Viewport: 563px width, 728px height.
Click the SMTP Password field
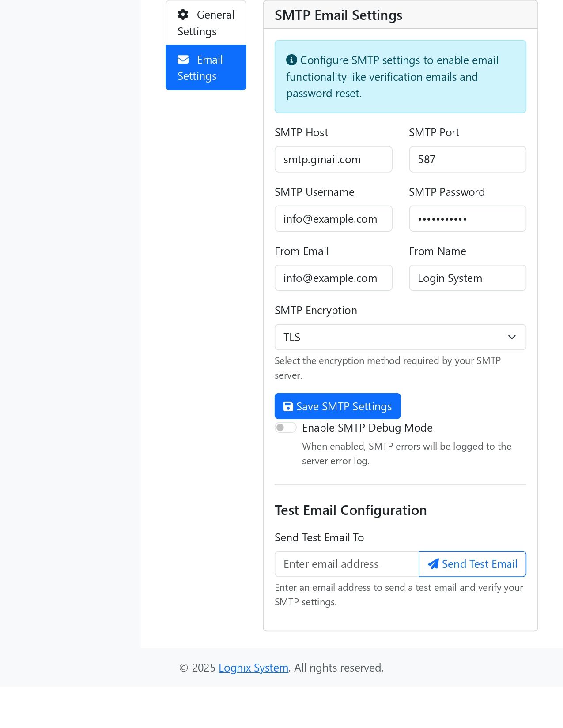[x=467, y=219]
